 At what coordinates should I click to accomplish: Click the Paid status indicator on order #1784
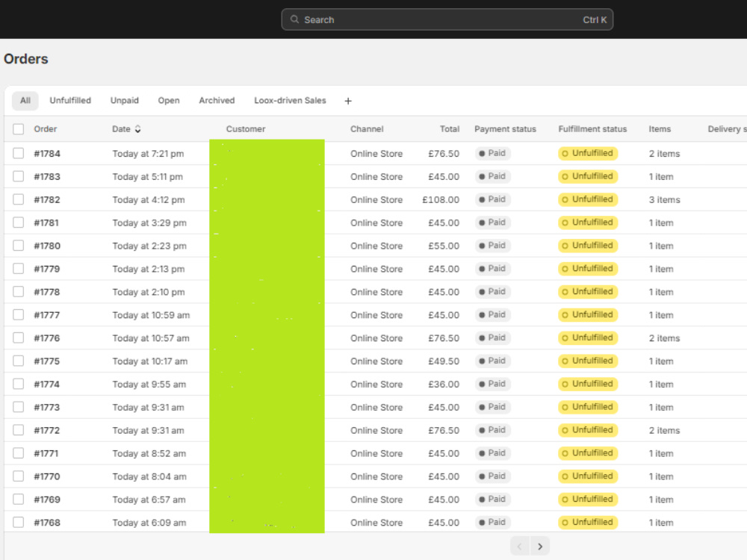pos(493,153)
